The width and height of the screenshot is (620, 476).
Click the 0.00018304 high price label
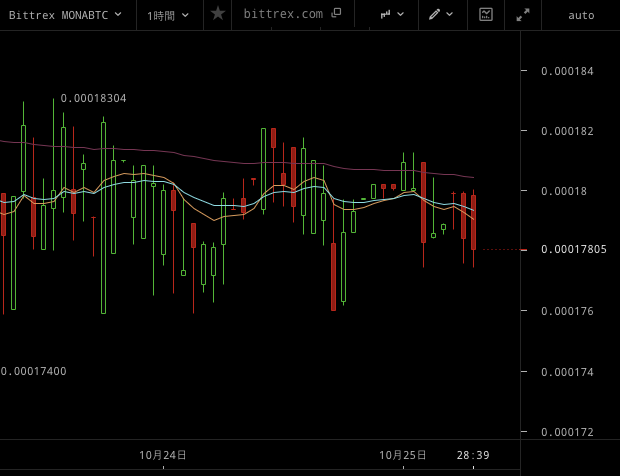click(x=93, y=98)
